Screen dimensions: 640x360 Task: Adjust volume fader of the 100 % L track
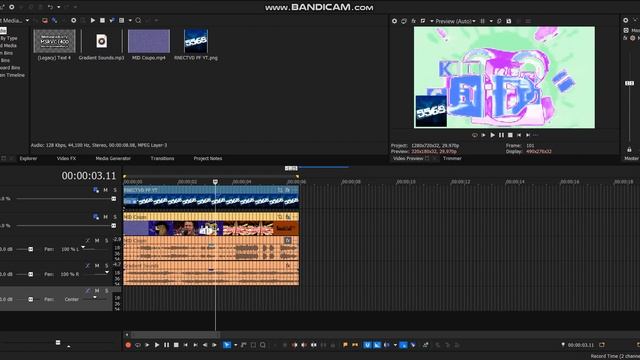(x=31, y=249)
